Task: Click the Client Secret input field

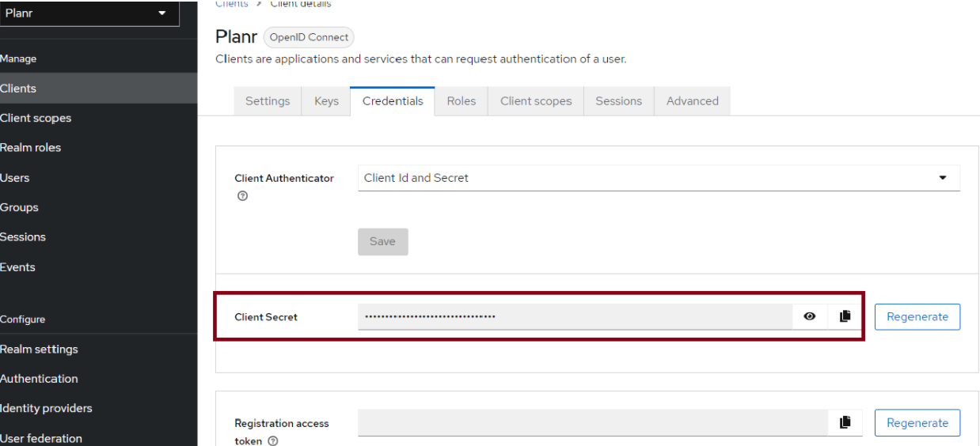Action: 574,316
